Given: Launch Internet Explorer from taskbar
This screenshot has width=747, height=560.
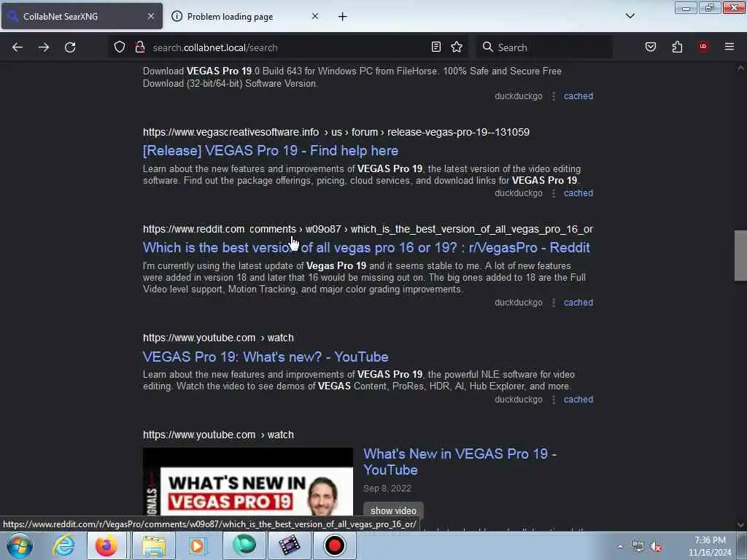Looking at the screenshot, I should click(63, 545).
